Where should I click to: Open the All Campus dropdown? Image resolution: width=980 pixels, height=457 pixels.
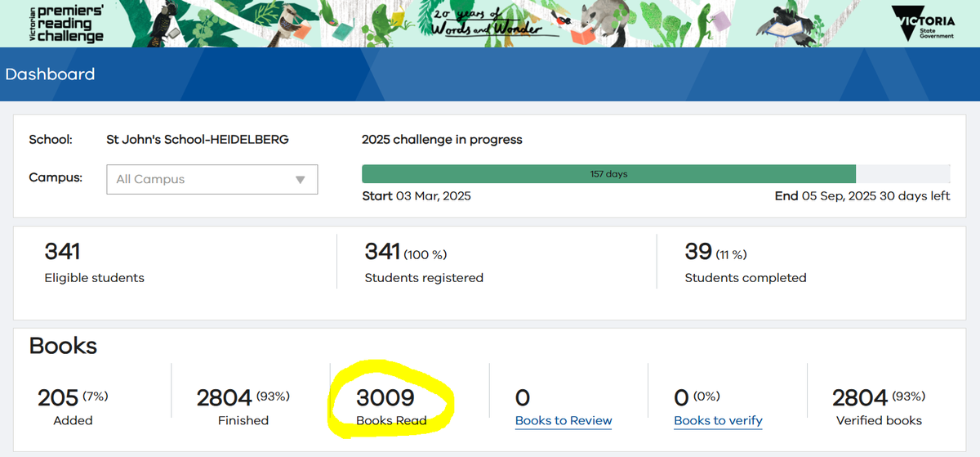[x=212, y=180]
